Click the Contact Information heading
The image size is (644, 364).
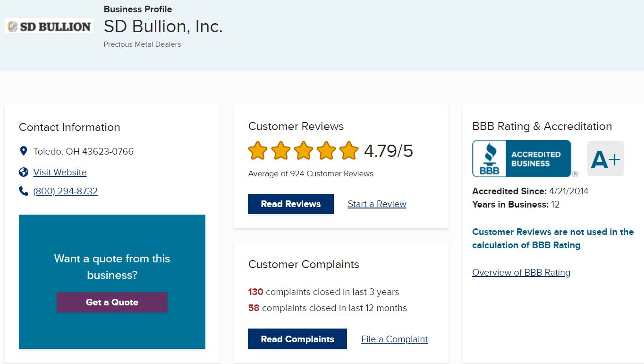(x=69, y=127)
